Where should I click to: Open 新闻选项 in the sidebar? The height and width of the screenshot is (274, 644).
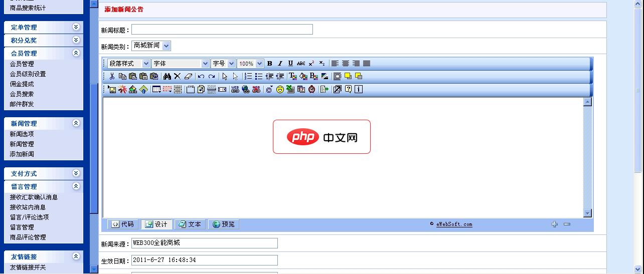(x=22, y=134)
